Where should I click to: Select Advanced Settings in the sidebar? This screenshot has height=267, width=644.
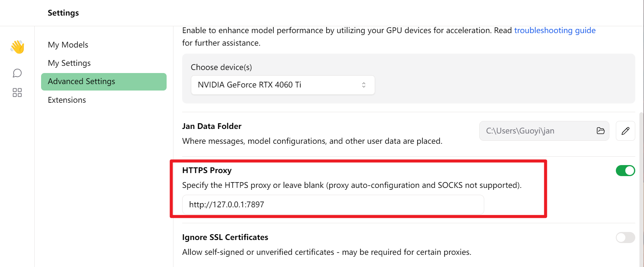point(103,81)
